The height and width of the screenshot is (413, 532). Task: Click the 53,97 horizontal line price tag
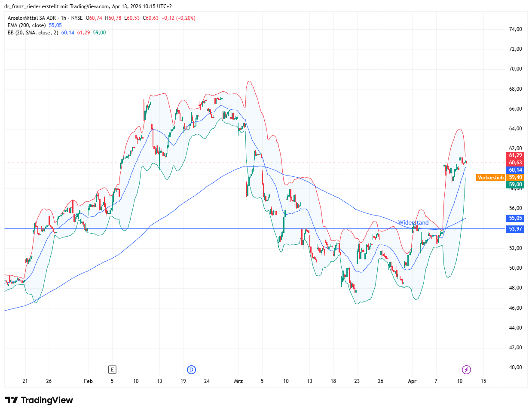tap(515, 229)
